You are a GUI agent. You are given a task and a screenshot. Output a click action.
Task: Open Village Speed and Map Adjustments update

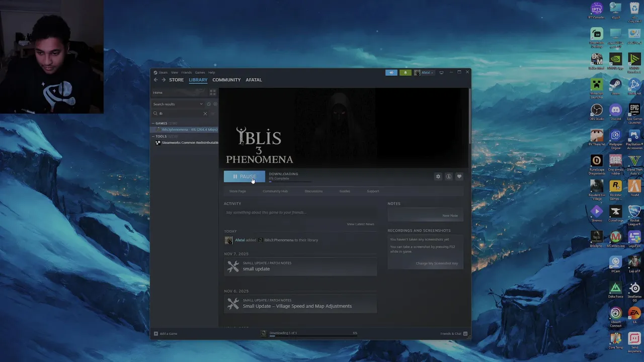[300, 304]
